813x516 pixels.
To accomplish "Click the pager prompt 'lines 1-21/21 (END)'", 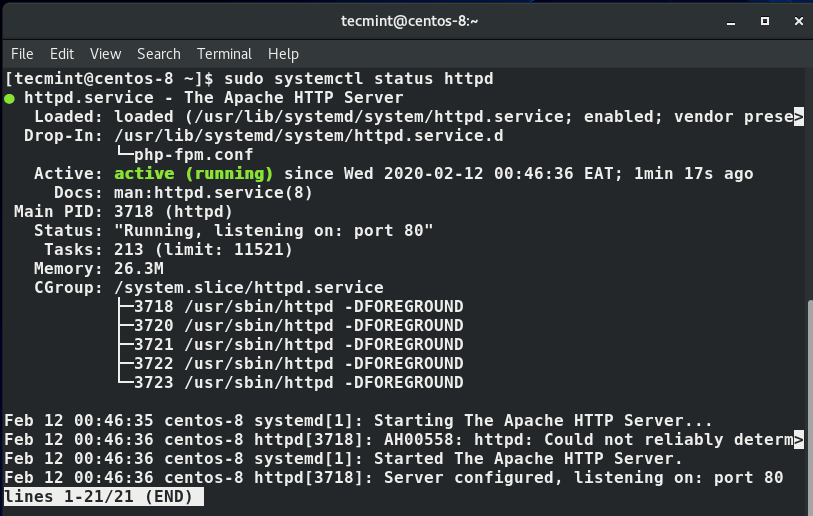I will pos(103,497).
